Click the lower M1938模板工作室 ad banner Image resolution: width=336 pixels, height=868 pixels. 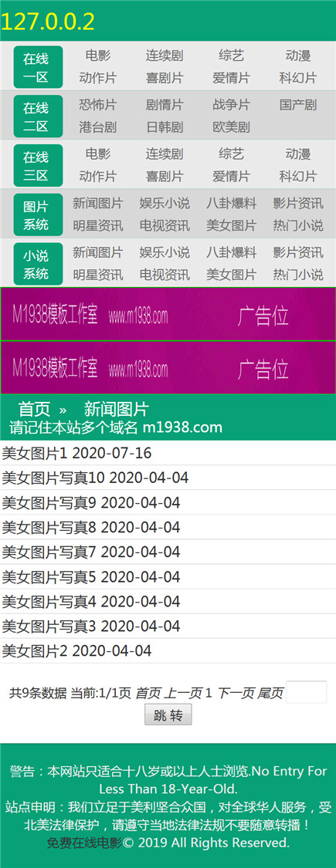[x=168, y=367]
